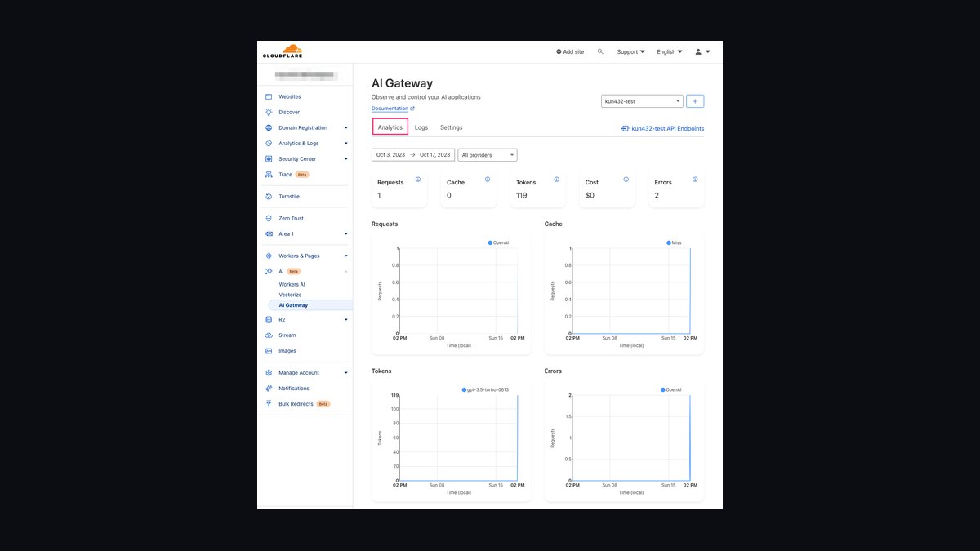Click the Oct 3 – Oct 17 date range field

pyautogui.click(x=413, y=155)
